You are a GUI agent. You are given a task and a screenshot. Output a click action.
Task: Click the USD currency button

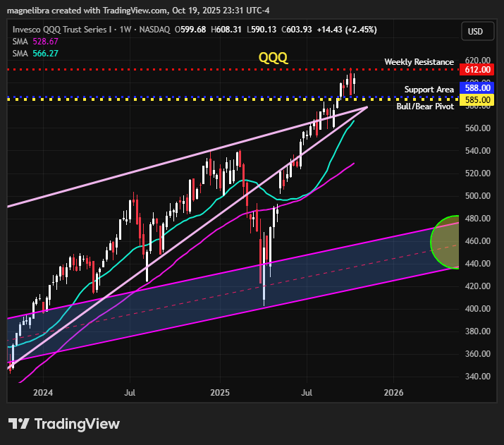click(478, 31)
